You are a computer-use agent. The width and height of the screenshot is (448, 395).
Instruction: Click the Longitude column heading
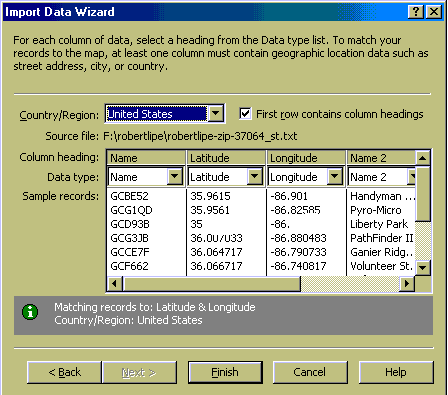point(306,158)
